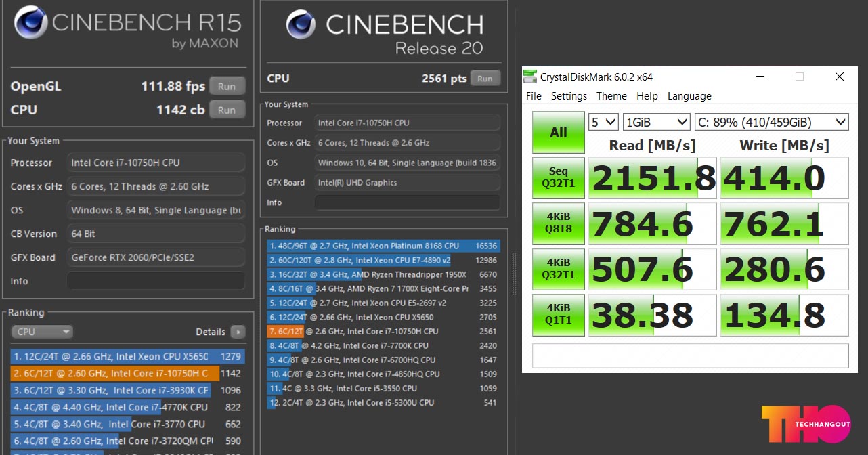The width and height of the screenshot is (868, 455).
Task: Select the Core i5-5300U ranking row
Action: (383, 402)
